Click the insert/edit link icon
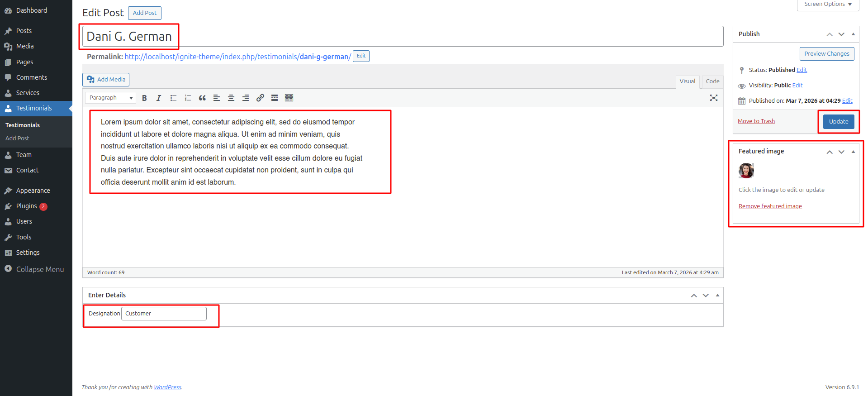The height and width of the screenshot is (396, 868). (x=260, y=98)
